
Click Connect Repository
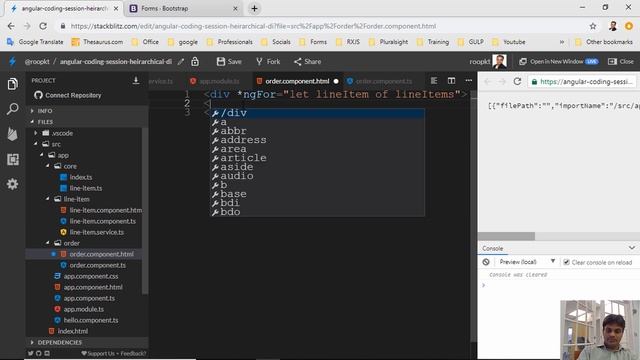(67, 95)
